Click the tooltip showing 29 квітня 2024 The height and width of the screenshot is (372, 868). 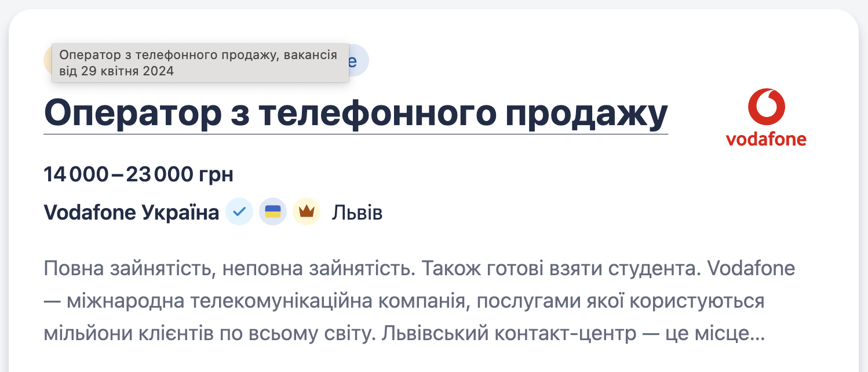pyautogui.click(x=200, y=63)
